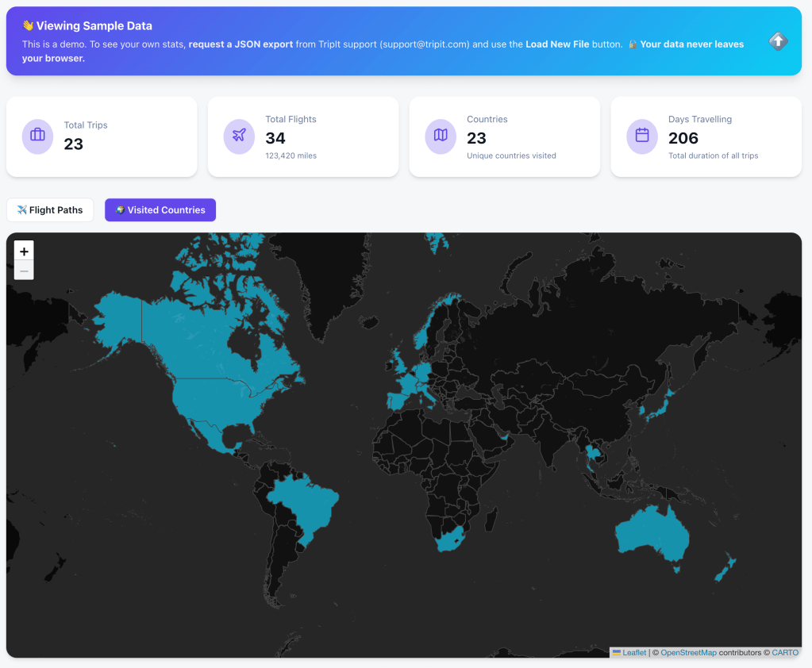812x668 pixels.
Task: Switch to the Flight Paths view
Action: click(50, 209)
